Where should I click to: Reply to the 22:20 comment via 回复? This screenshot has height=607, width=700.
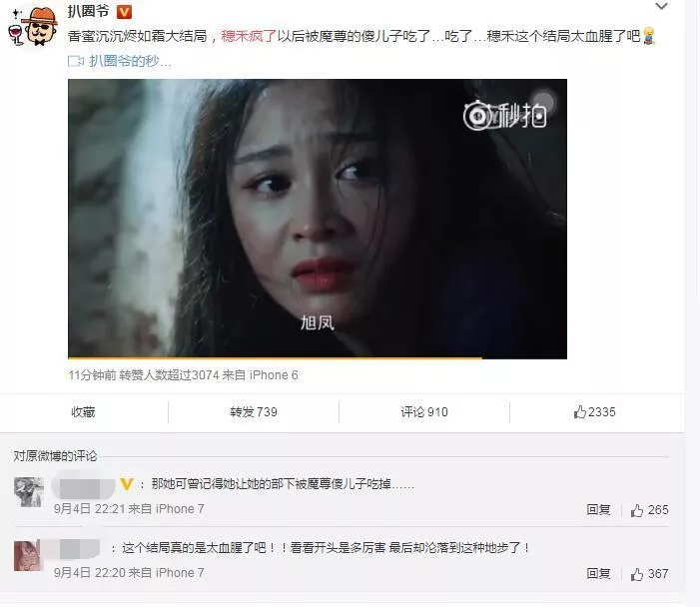598,573
